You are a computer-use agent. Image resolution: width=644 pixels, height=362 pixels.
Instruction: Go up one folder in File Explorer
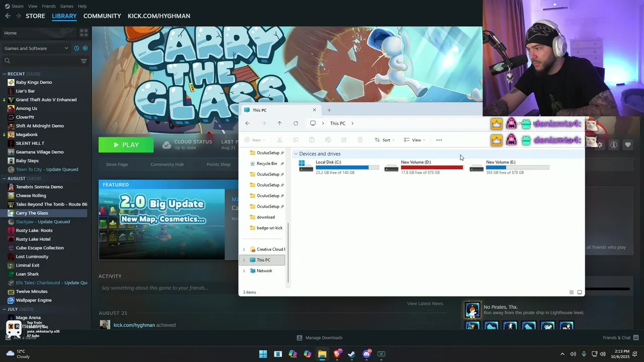280,123
